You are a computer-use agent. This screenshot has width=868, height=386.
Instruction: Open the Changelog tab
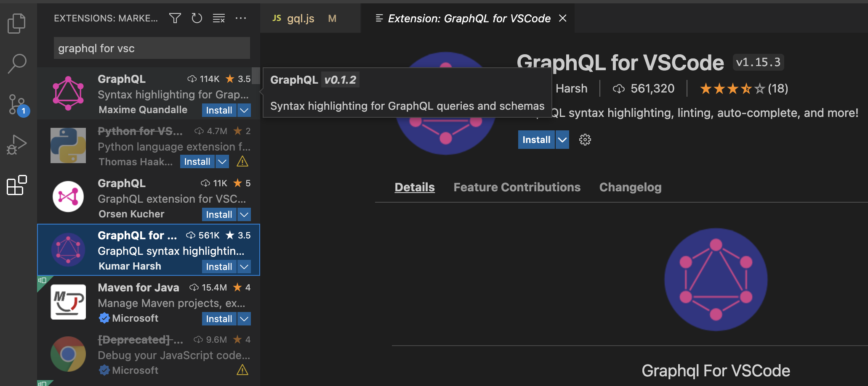pos(630,187)
